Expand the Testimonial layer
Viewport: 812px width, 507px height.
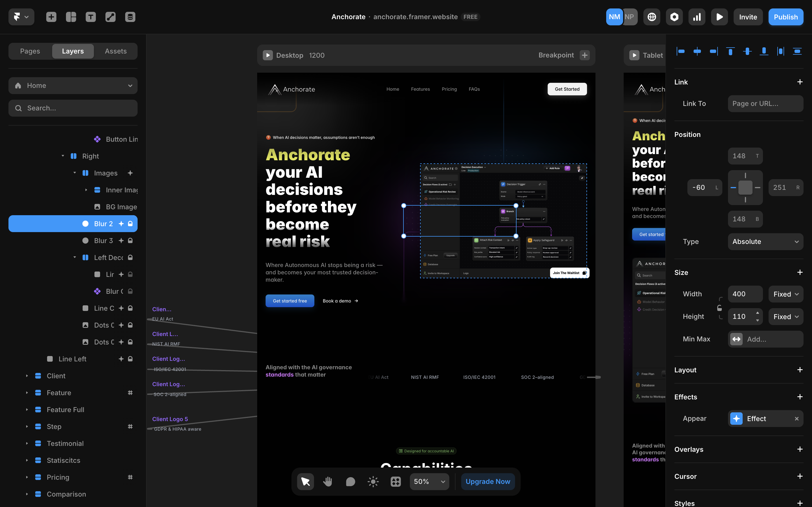pyautogui.click(x=27, y=443)
